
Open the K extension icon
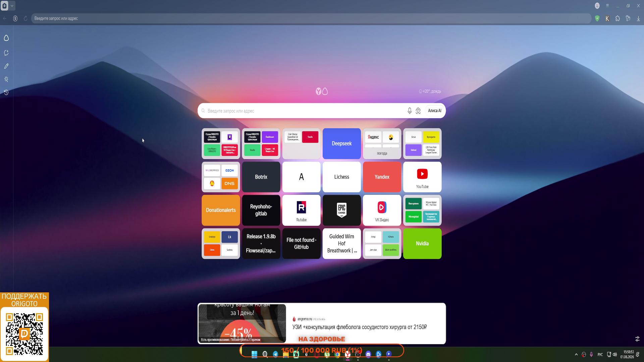(607, 18)
